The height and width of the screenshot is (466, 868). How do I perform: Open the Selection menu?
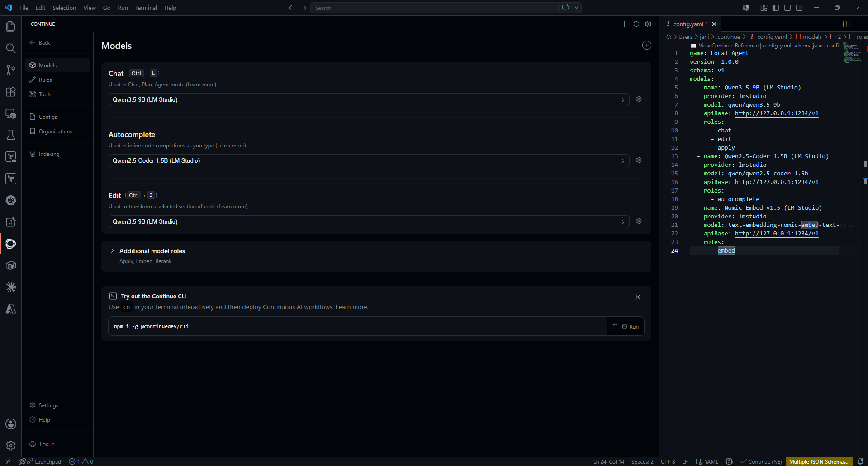click(64, 8)
